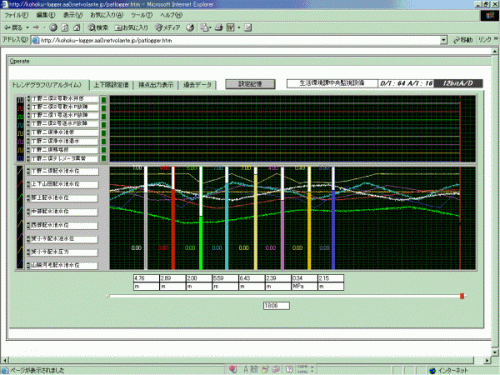The image size is (500, 375).
Task: Toggle the green indicator of the green digital channel
Action: [104, 116]
